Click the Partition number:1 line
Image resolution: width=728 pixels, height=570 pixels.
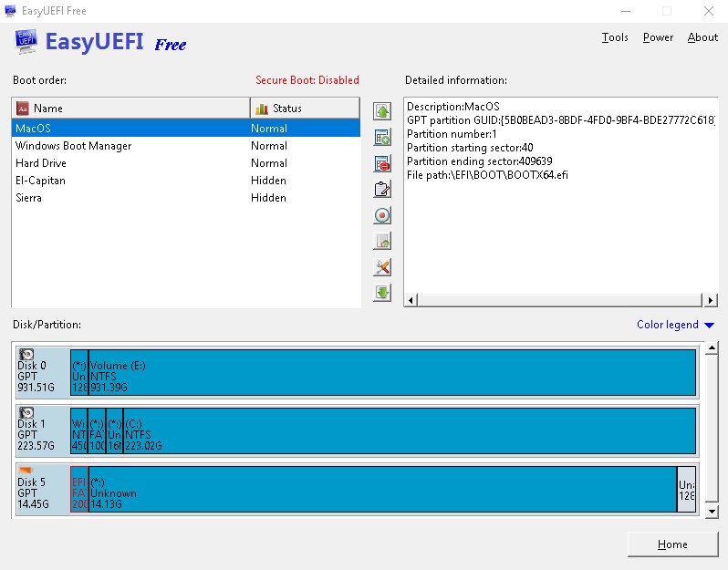[452, 134]
